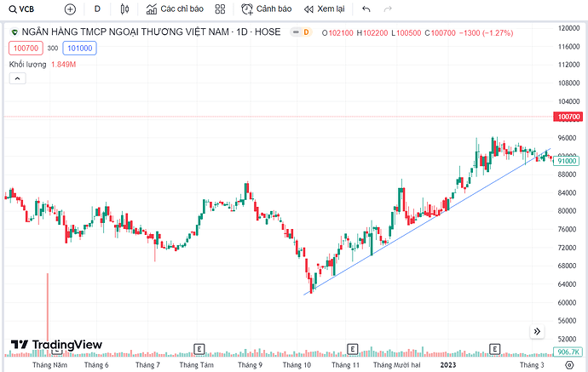Click the earnings E marker near Tháng Tám
This screenshot has height=372, width=588.
point(199,350)
